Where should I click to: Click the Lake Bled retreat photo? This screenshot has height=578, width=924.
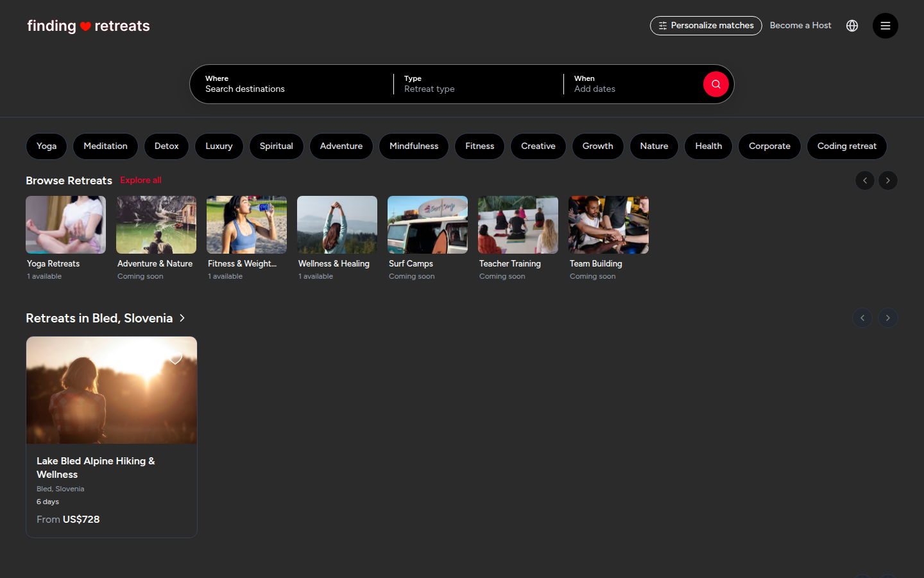coord(112,390)
